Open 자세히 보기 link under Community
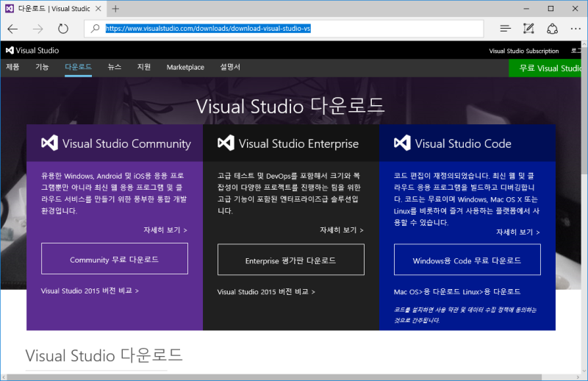The height and width of the screenshot is (381, 588). [165, 230]
